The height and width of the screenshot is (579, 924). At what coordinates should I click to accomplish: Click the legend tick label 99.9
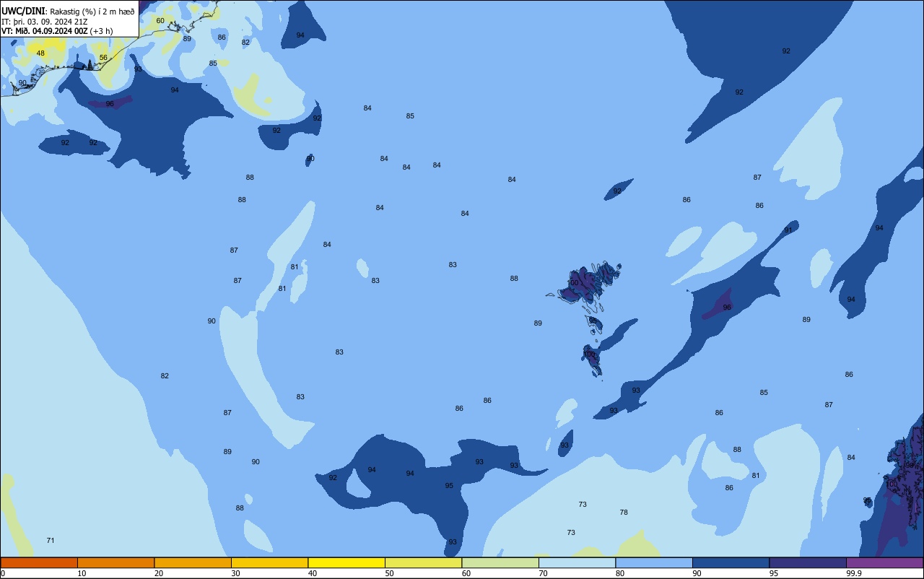(854, 573)
